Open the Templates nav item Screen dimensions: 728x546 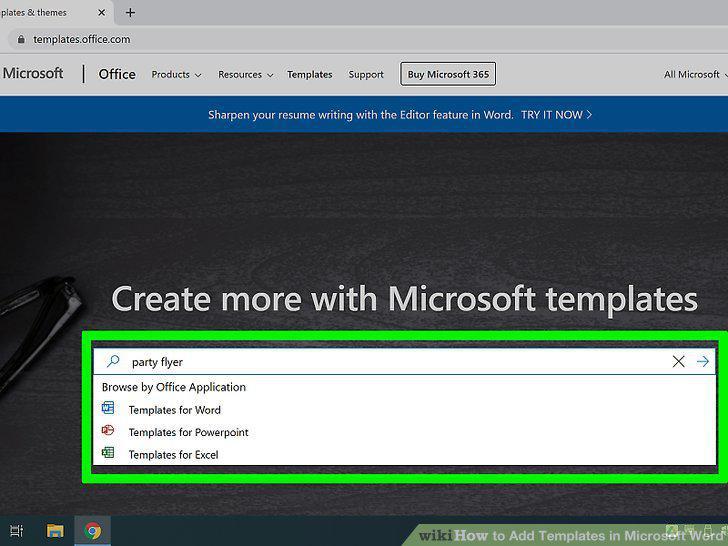[x=310, y=74]
